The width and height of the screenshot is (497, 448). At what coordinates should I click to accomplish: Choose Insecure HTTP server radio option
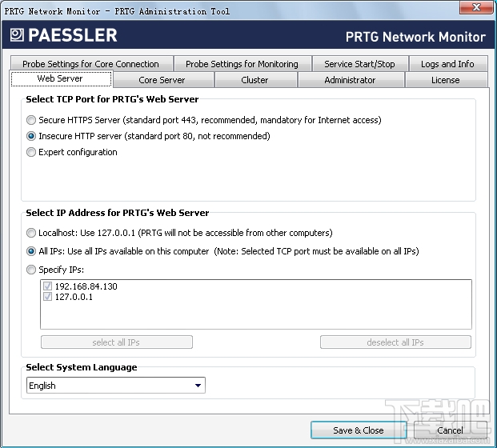[x=31, y=136]
